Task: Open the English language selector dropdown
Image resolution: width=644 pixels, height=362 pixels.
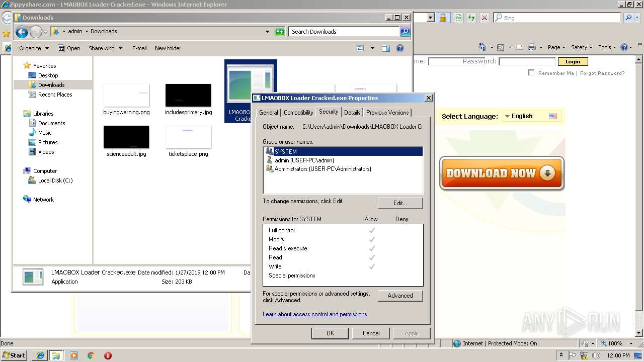Action: pos(531,116)
